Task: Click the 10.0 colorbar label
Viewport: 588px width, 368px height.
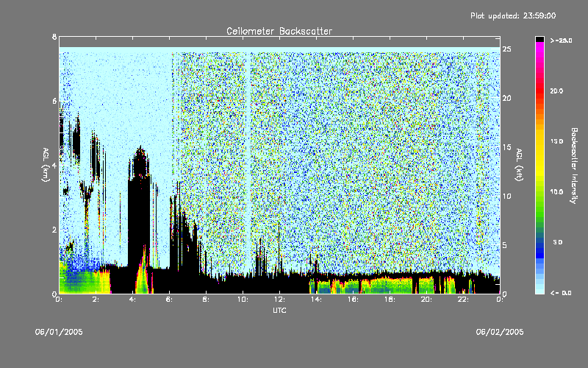Action: pyautogui.click(x=556, y=192)
